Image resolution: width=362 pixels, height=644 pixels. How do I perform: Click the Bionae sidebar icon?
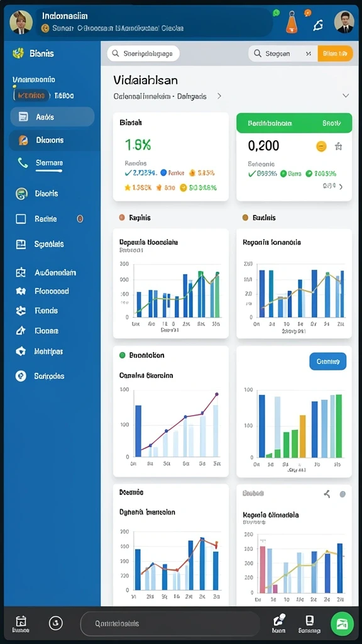tap(21, 331)
